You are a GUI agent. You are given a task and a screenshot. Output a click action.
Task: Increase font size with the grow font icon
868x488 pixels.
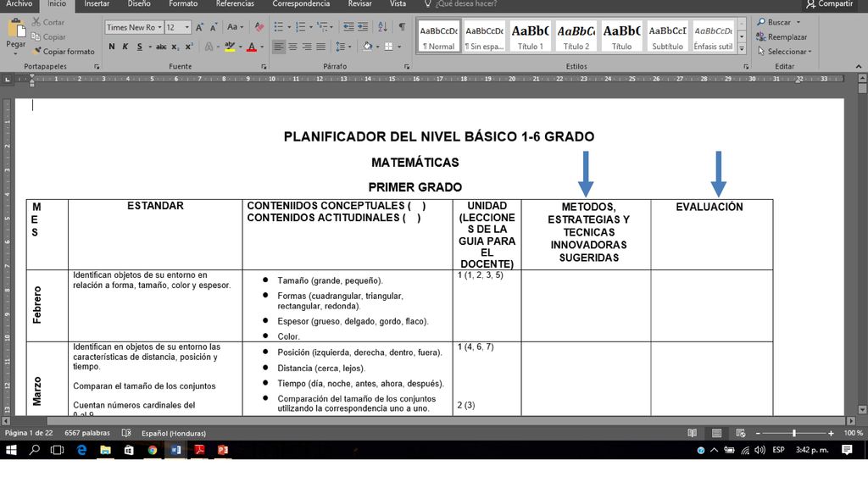point(199,27)
